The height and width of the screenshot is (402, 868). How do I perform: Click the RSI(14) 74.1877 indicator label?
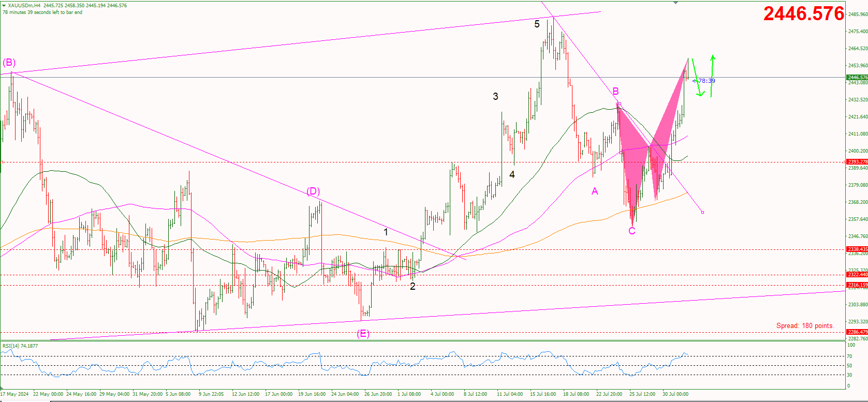20,346
